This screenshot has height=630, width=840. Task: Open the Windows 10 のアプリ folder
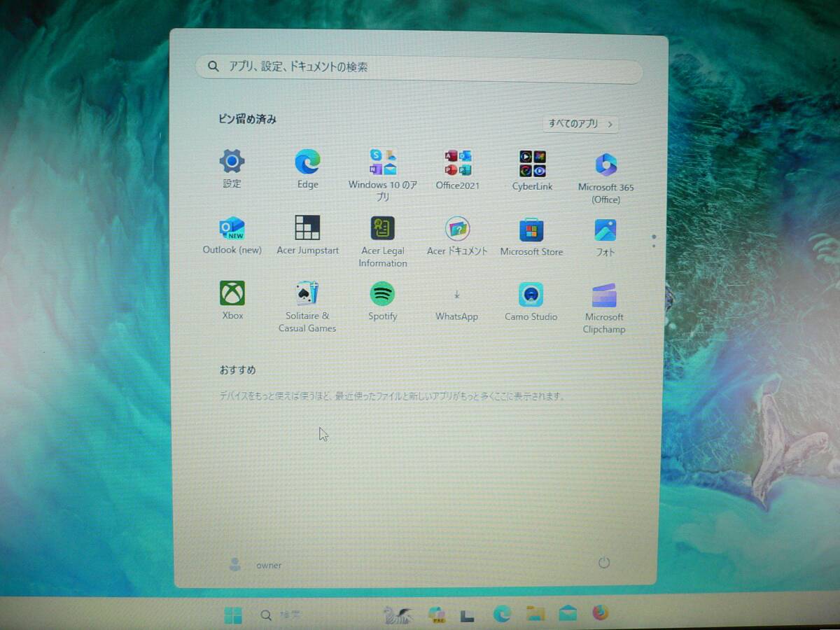pos(383,175)
